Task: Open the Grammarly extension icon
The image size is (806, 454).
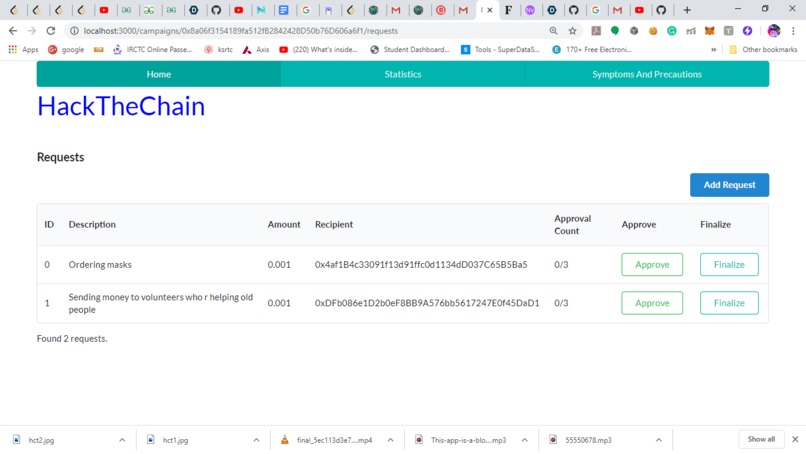Action: click(671, 31)
